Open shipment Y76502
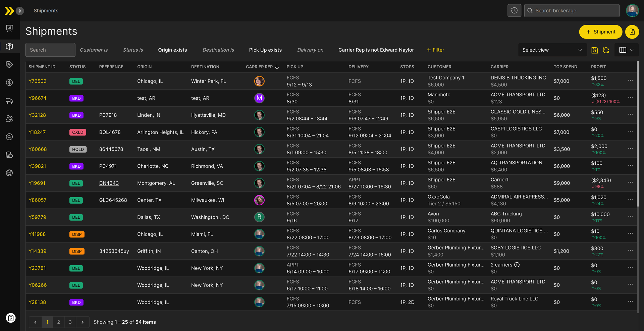Image resolution: width=644 pixels, height=331 pixels. 37,81
